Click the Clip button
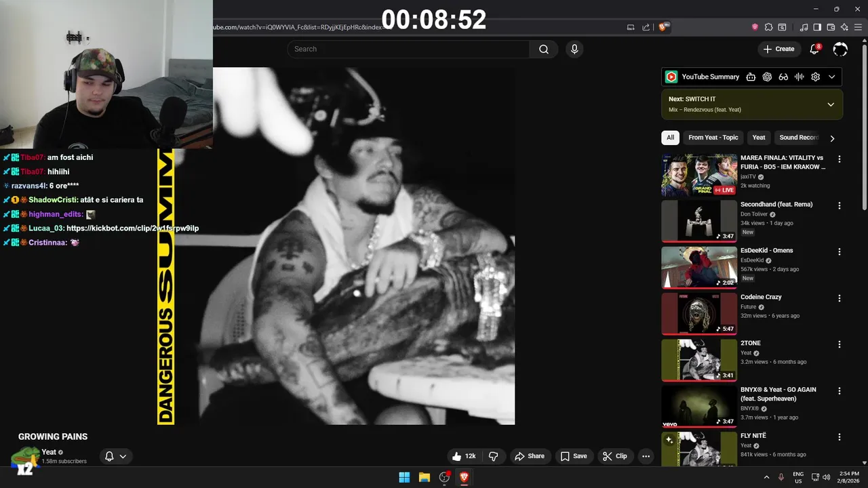 (x=615, y=456)
